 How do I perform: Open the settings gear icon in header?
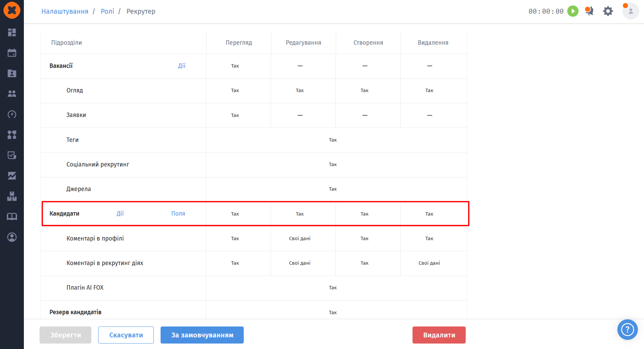coord(608,11)
